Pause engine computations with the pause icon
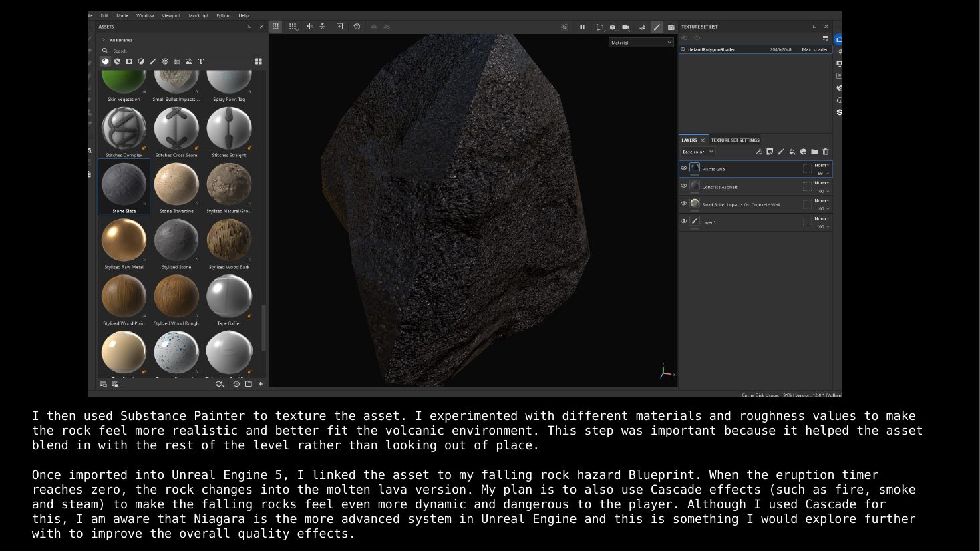Image resolution: width=980 pixels, height=551 pixels. click(582, 27)
